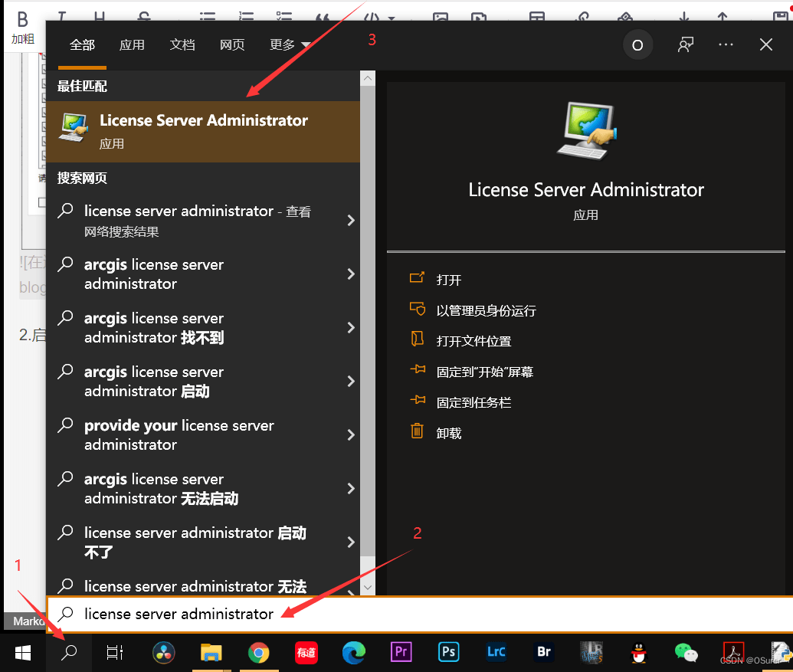Insert an image from the editor toolbar

click(x=441, y=15)
